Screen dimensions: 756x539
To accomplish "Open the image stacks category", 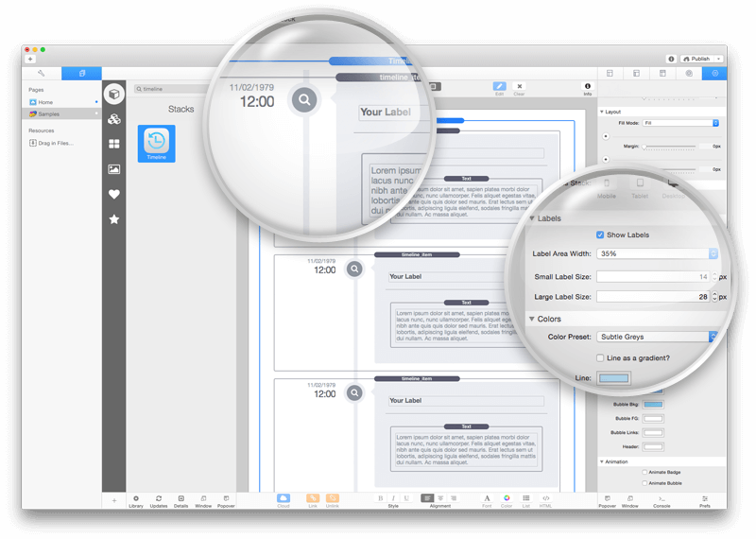I will 114,169.
